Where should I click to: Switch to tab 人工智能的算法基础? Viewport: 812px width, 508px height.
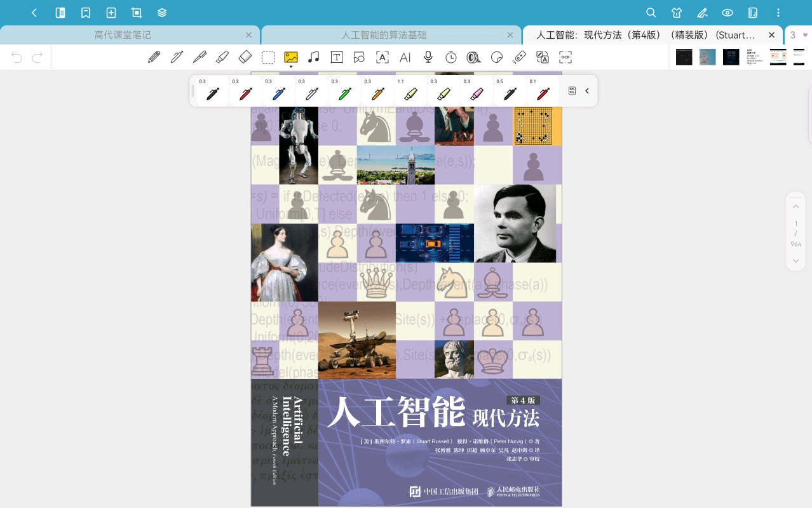tap(384, 35)
